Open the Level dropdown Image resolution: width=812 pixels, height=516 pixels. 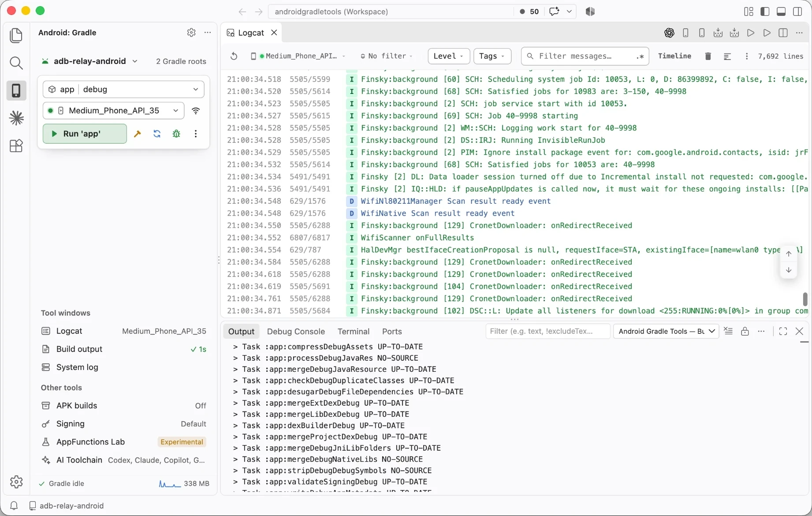449,56
